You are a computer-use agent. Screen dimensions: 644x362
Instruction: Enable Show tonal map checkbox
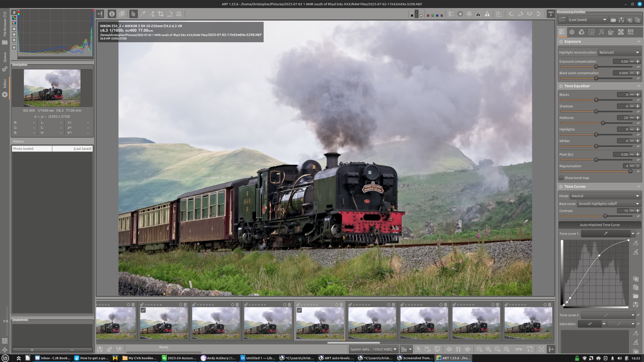tap(561, 178)
